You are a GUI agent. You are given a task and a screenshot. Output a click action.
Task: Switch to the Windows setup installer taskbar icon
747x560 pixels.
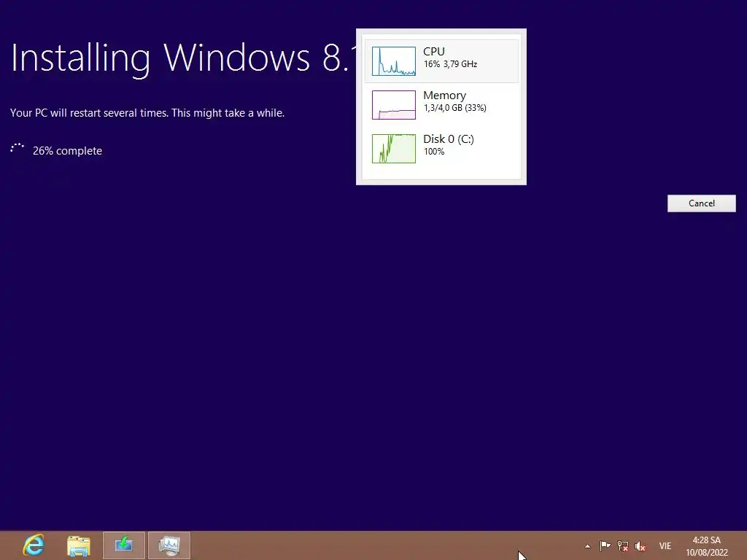click(x=123, y=545)
